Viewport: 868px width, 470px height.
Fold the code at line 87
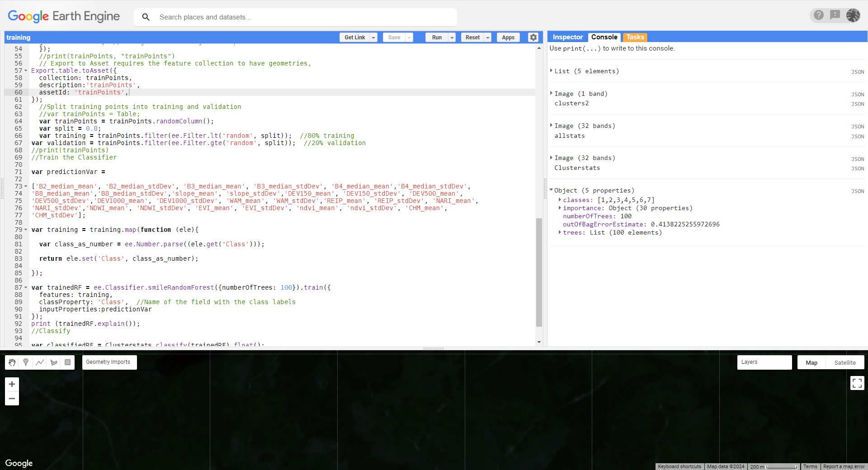[x=26, y=287]
